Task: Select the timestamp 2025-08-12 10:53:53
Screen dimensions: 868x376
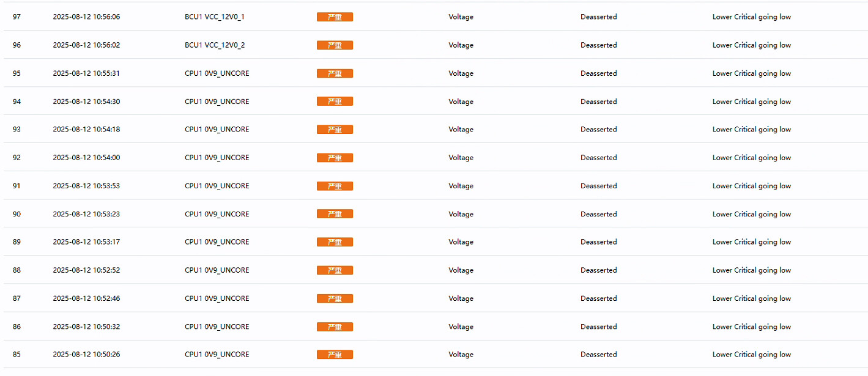Action: [86, 186]
